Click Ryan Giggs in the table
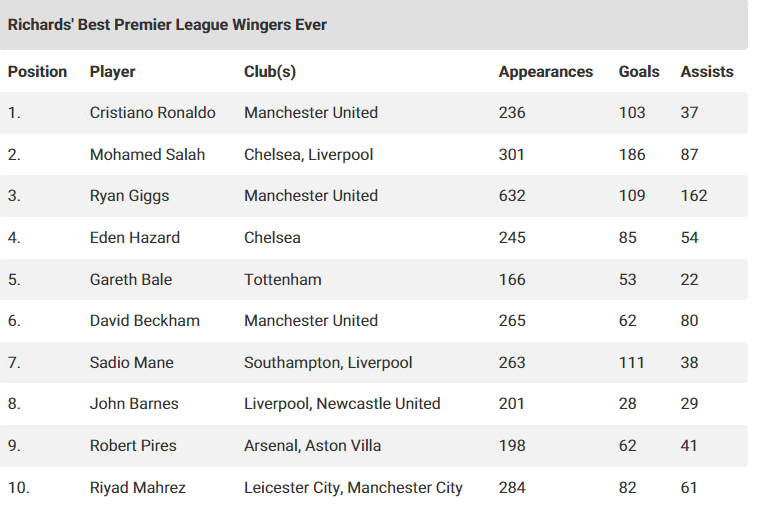757x519 pixels. coord(129,196)
